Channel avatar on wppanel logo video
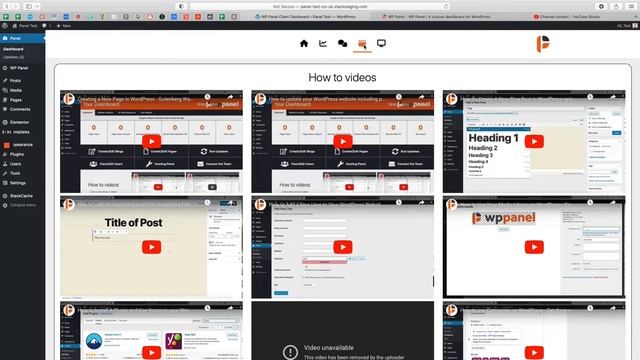The image size is (640, 360). [451, 204]
